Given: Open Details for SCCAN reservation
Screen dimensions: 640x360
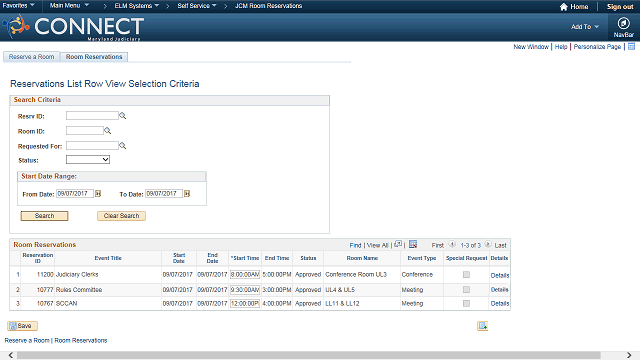Looking at the screenshot, I should pos(500,303).
